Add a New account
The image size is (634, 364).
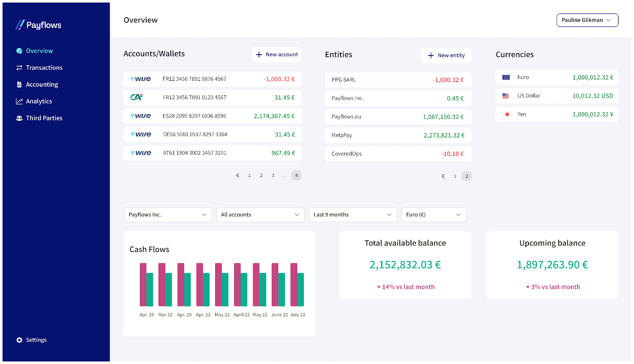click(277, 55)
